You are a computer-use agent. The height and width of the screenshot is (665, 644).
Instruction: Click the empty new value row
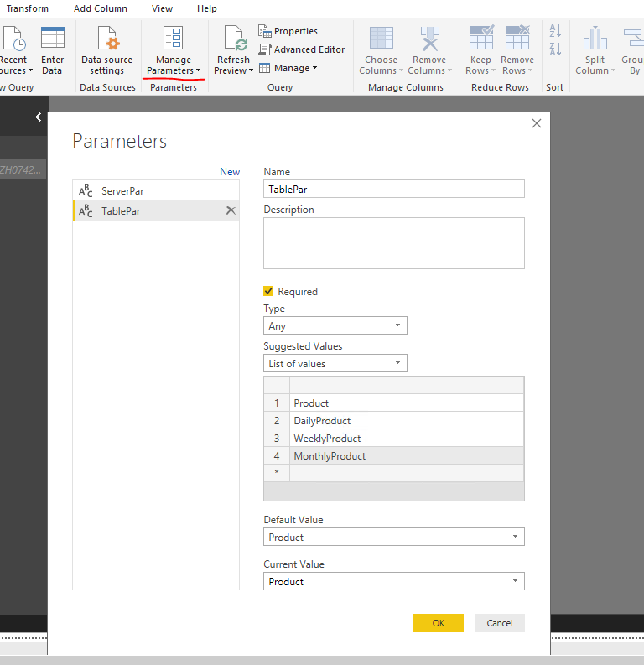point(394,473)
